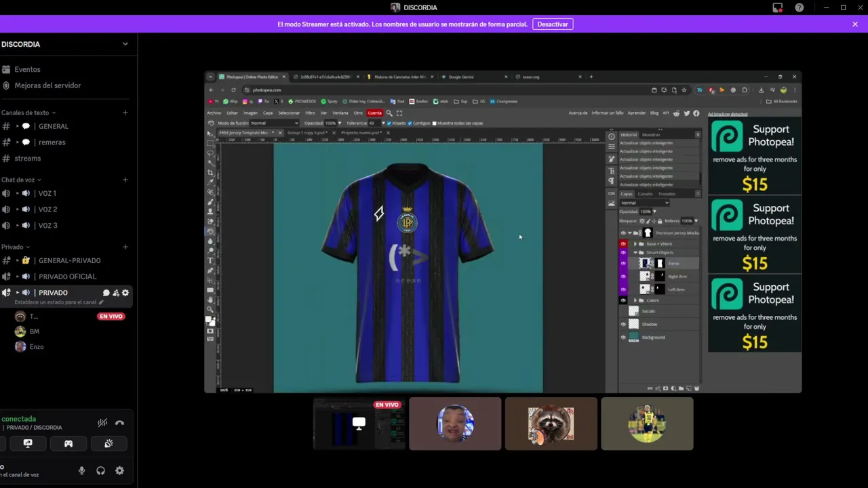Hide the Background layer eye
Viewport: 868px width, 488px height.
pos(623,338)
